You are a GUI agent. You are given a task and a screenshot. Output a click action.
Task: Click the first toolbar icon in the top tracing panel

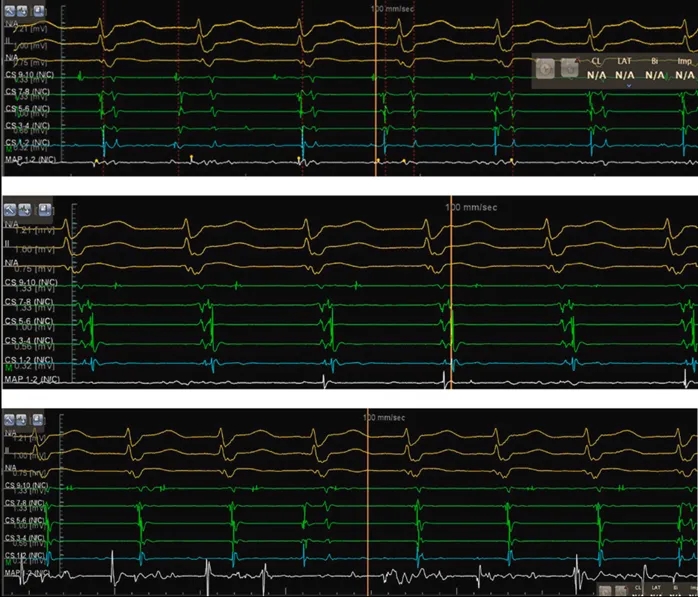[10, 14]
